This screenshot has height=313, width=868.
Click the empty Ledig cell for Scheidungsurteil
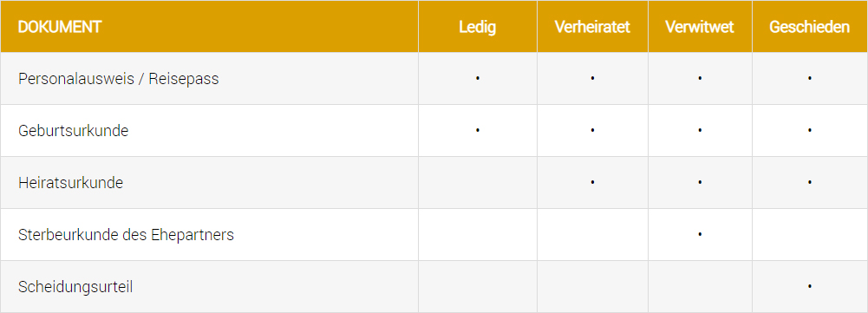pyautogui.click(x=477, y=287)
